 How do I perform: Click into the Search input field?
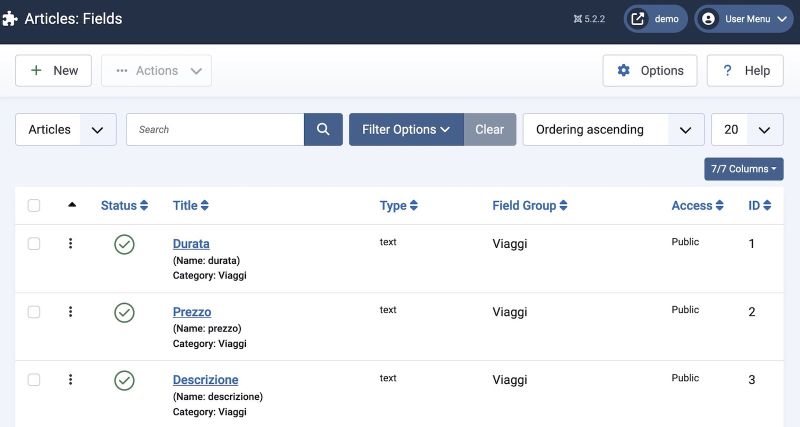coord(215,129)
